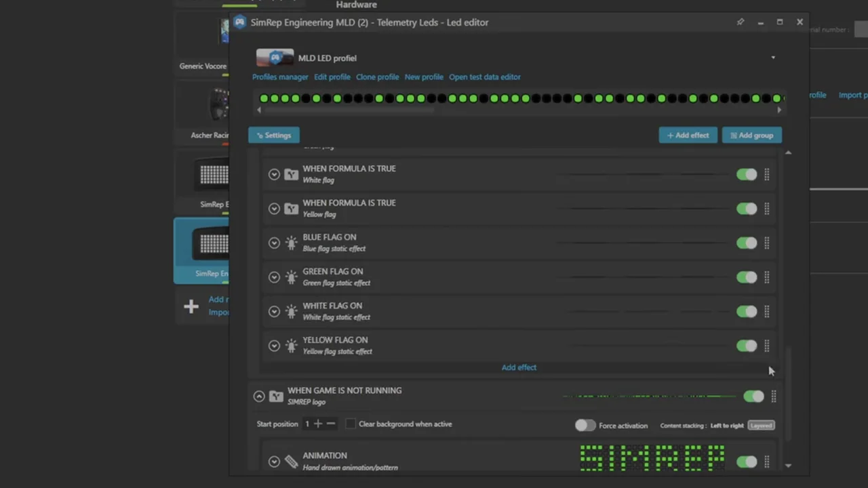The image size is (868, 488).
Task: Expand the White flag formula effect
Action: click(x=274, y=174)
